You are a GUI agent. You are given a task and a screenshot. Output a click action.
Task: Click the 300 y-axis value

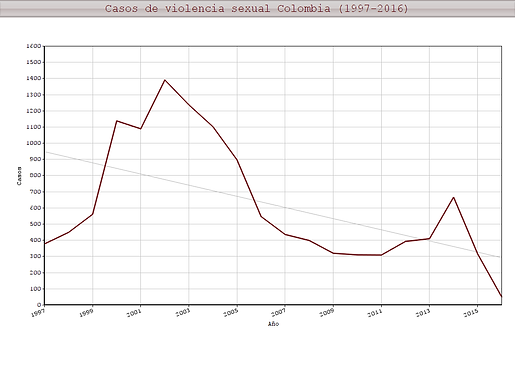pos(35,256)
